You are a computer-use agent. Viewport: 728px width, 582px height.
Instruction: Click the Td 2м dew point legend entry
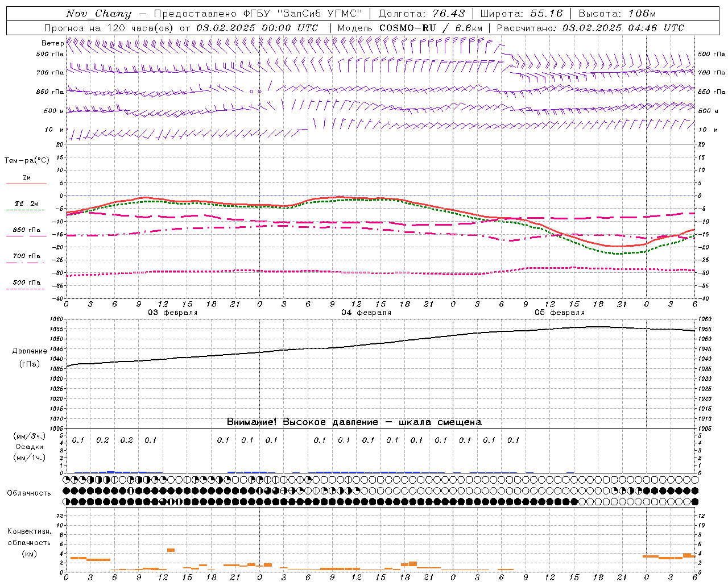point(26,203)
